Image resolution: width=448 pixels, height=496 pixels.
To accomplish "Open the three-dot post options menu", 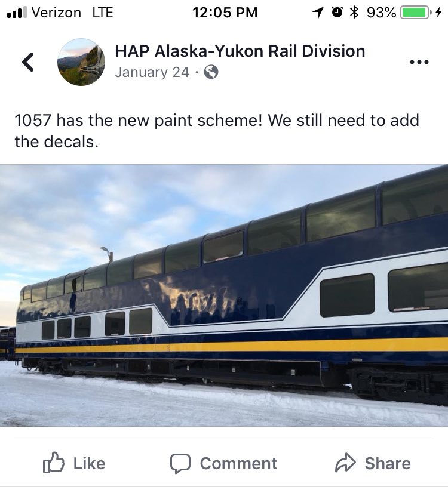I will pos(419,62).
